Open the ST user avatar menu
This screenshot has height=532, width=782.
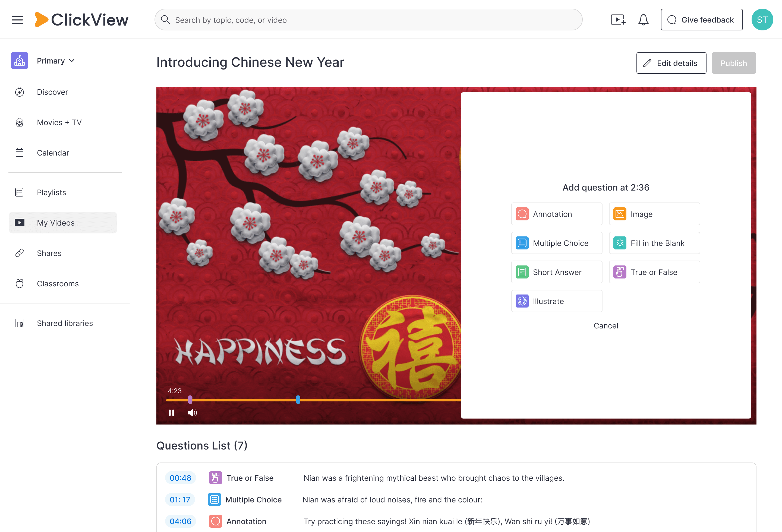click(x=762, y=20)
